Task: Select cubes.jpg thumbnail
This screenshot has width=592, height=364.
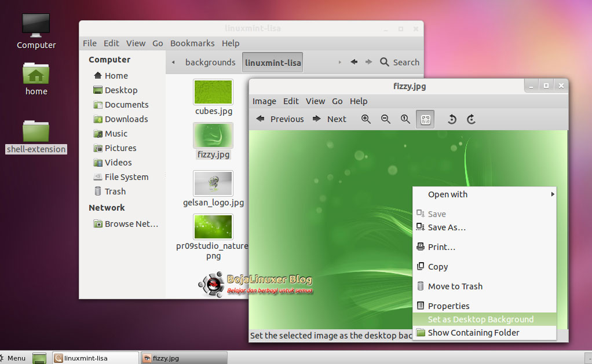Action: [213, 92]
